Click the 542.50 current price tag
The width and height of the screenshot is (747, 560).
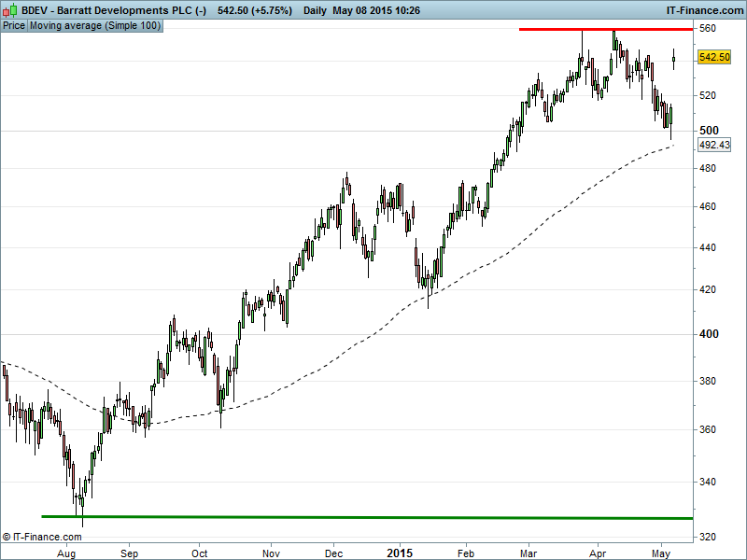pos(713,58)
